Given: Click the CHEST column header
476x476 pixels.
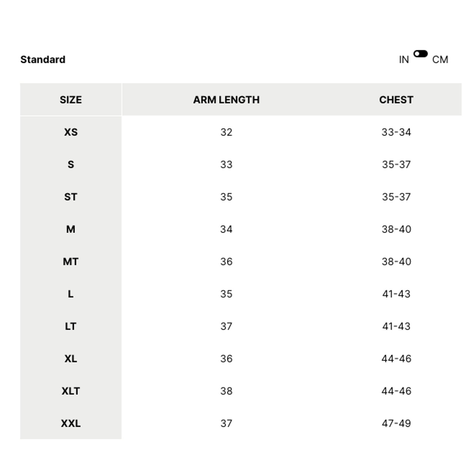Looking at the screenshot, I should [396, 100].
